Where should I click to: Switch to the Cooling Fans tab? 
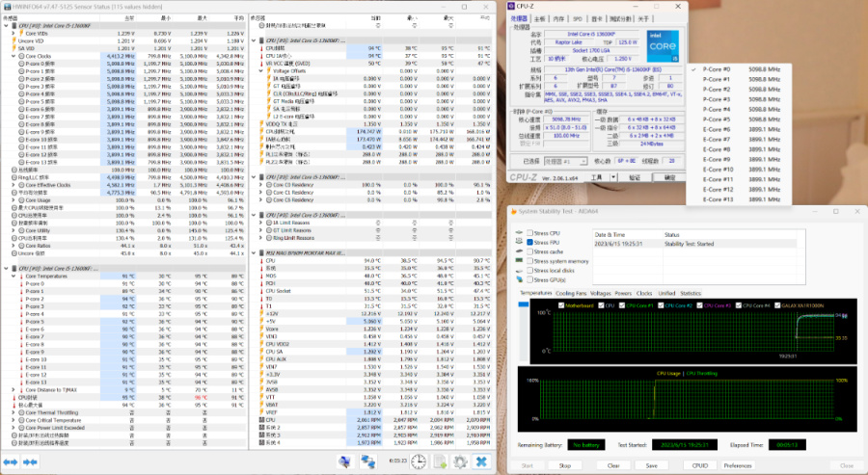[570, 293]
